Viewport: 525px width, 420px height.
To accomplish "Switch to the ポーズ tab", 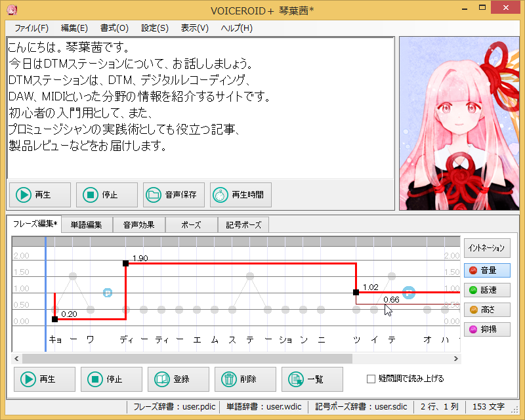I will (191, 224).
